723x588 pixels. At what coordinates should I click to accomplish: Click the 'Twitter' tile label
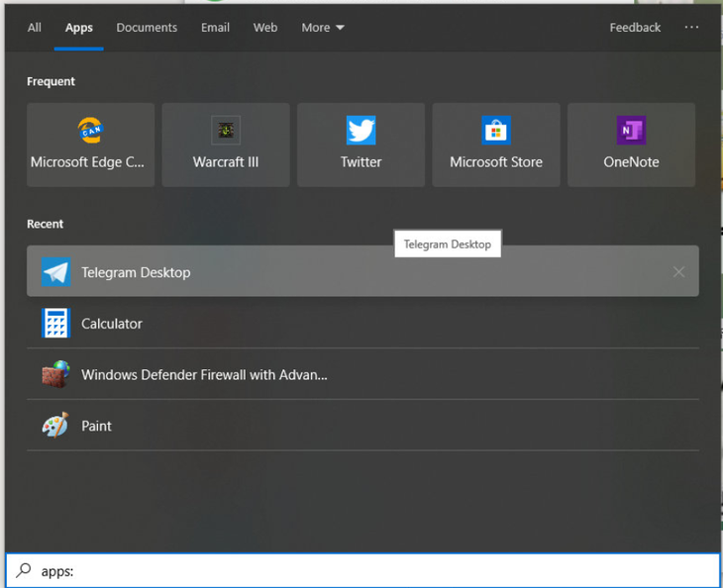tap(361, 162)
